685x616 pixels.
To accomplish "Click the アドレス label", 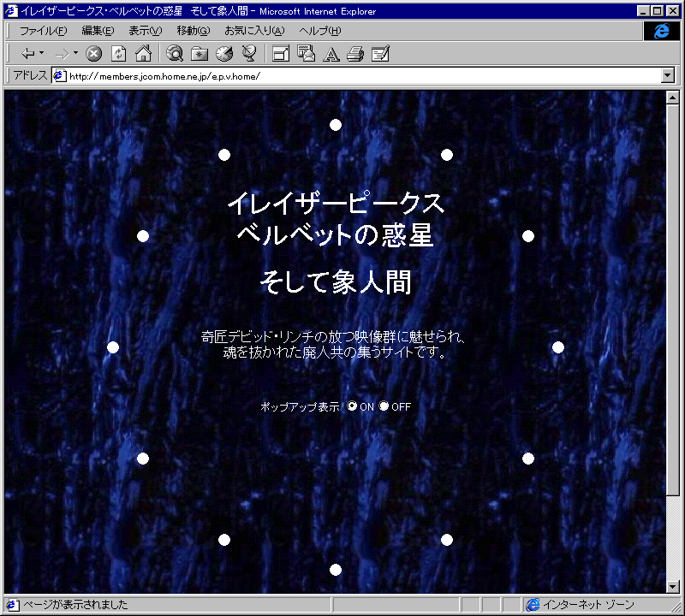I will (x=30, y=75).
